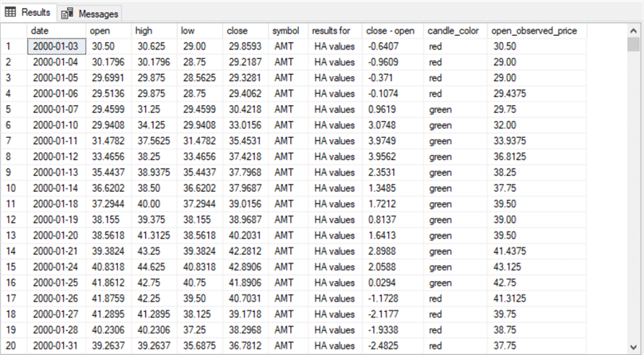Viewport: 644px width, 355px height.
Task: Click the Results grid icon
Action: point(10,12)
